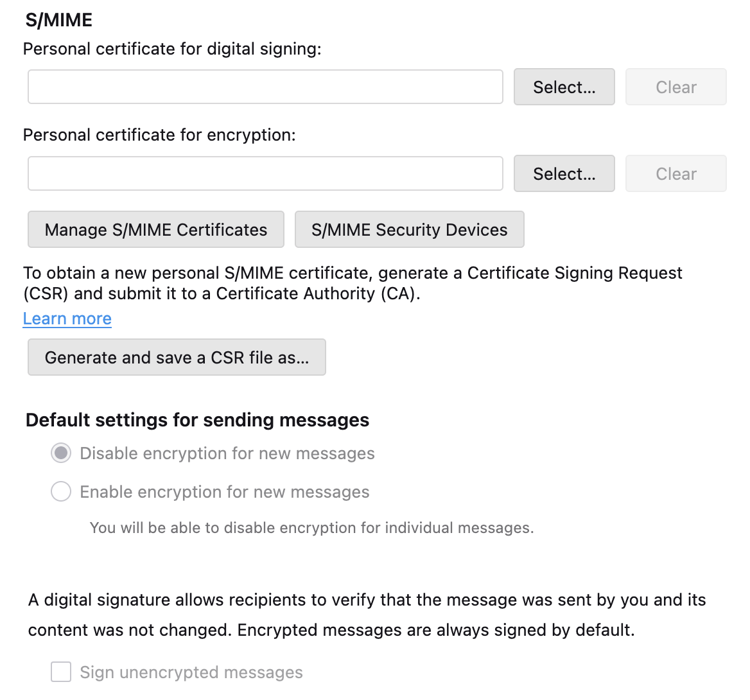The height and width of the screenshot is (700, 750).
Task: Click the note about disabling encryption for individual messages
Action: click(311, 527)
